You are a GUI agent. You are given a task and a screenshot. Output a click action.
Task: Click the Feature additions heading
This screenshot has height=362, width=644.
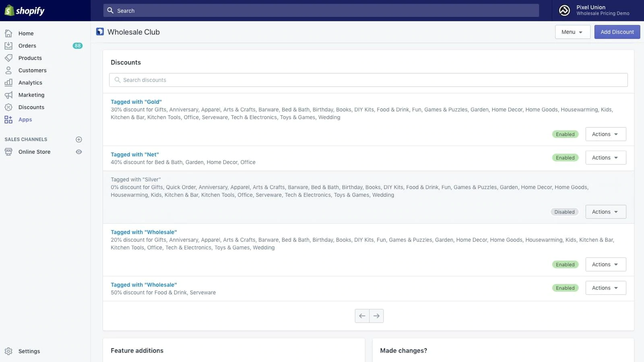pyautogui.click(x=137, y=351)
